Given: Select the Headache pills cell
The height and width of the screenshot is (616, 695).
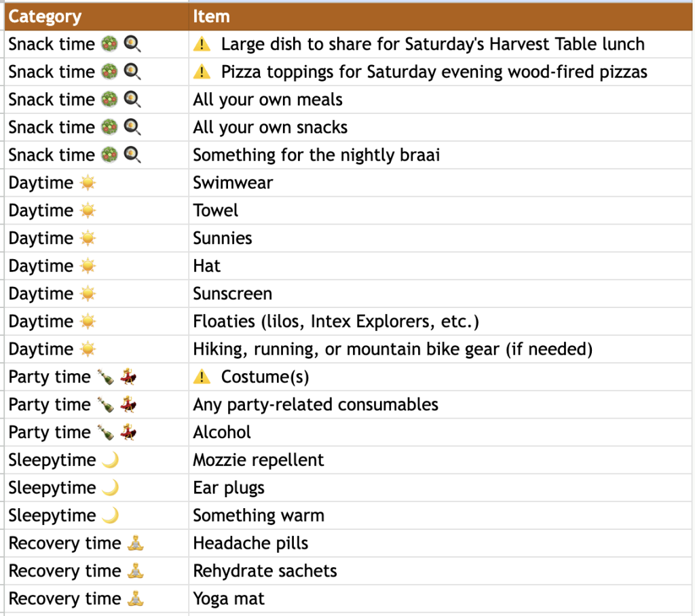Looking at the screenshot, I should click(440, 543).
